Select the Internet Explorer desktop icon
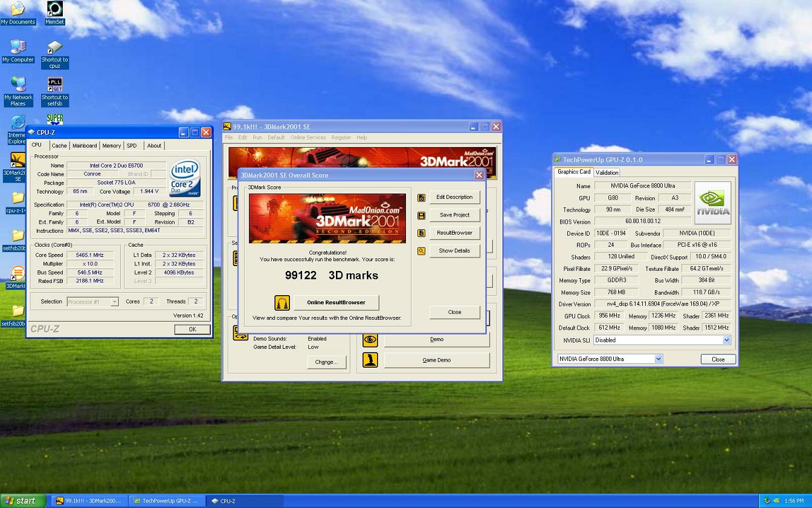812x508 pixels. click(x=17, y=129)
